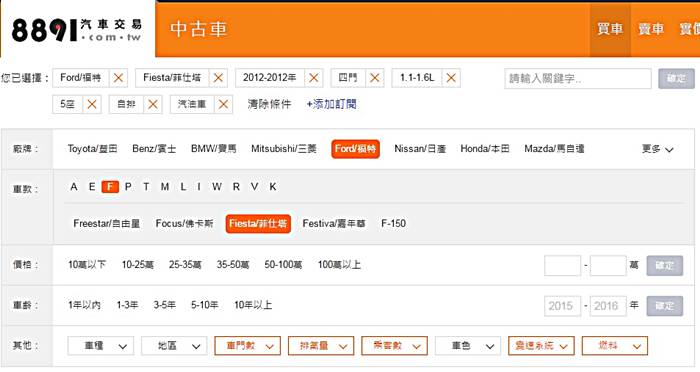This screenshot has width=700, height=372.
Task: Filter models by letter K
Action: pos(273,187)
